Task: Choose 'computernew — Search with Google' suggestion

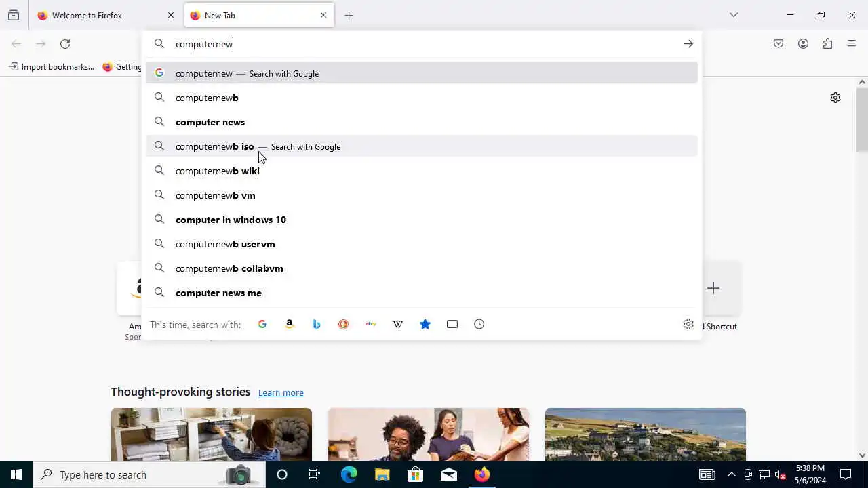Action: pyautogui.click(x=422, y=73)
